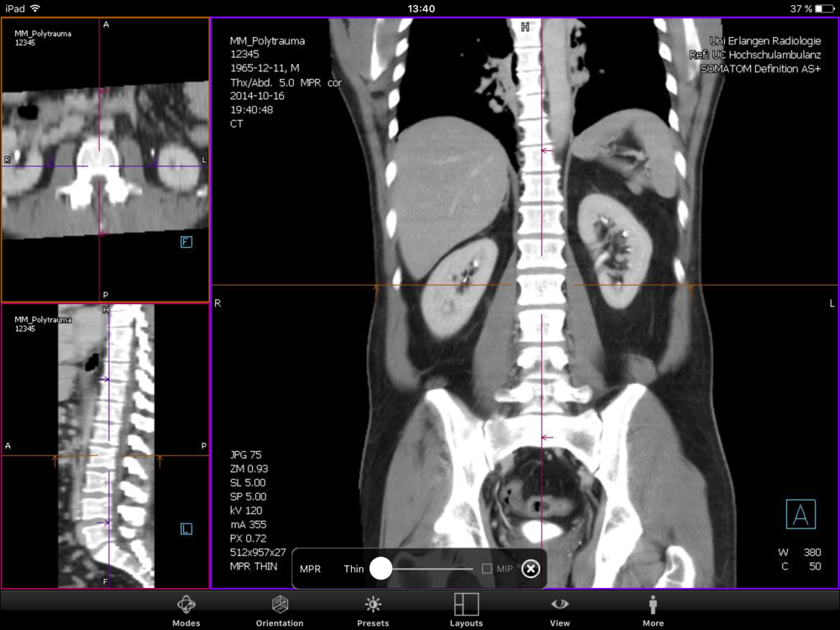Click the 'L' orientation cube in sagittal view
The width and height of the screenshot is (840, 630).
click(x=186, y=529)
